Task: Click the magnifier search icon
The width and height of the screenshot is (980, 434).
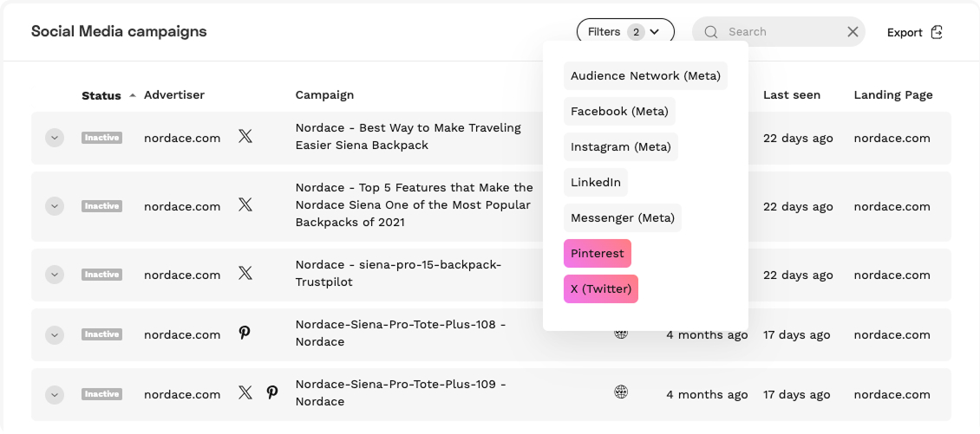Action: point(711,32)
